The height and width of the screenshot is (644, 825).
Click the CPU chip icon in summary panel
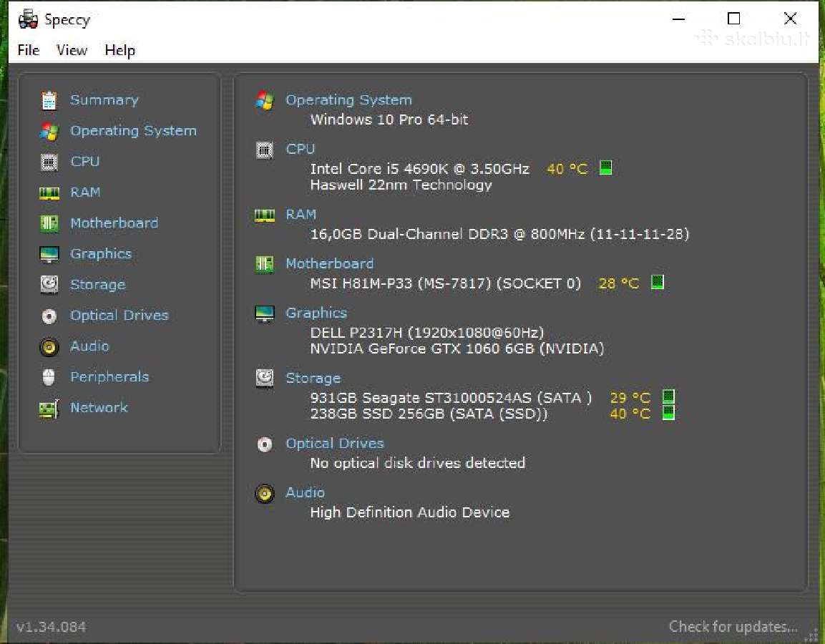pos(265,150)
